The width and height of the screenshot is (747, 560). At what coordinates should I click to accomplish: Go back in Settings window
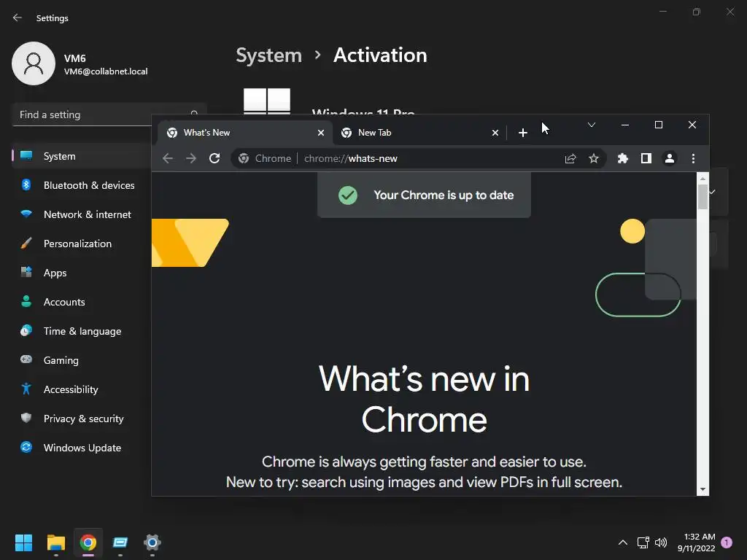pyautogui.click(x=18, y=17)
